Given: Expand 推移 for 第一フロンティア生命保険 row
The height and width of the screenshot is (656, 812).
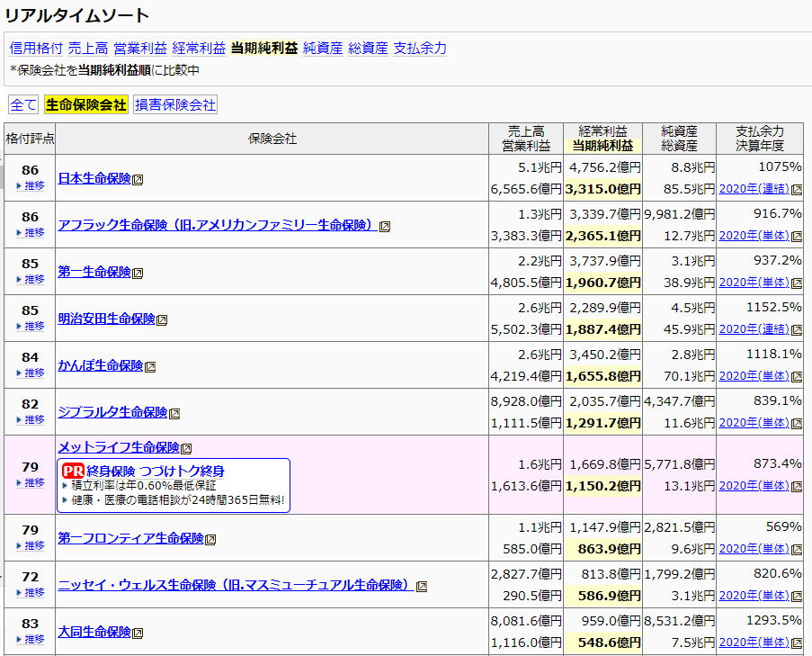Looking at the screenshot, I should point(31,545).
